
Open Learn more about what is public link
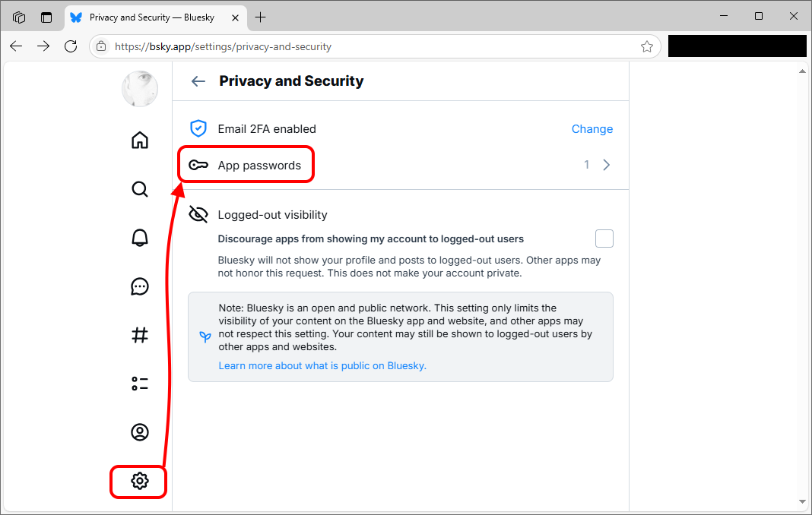(x=322, y=365)
